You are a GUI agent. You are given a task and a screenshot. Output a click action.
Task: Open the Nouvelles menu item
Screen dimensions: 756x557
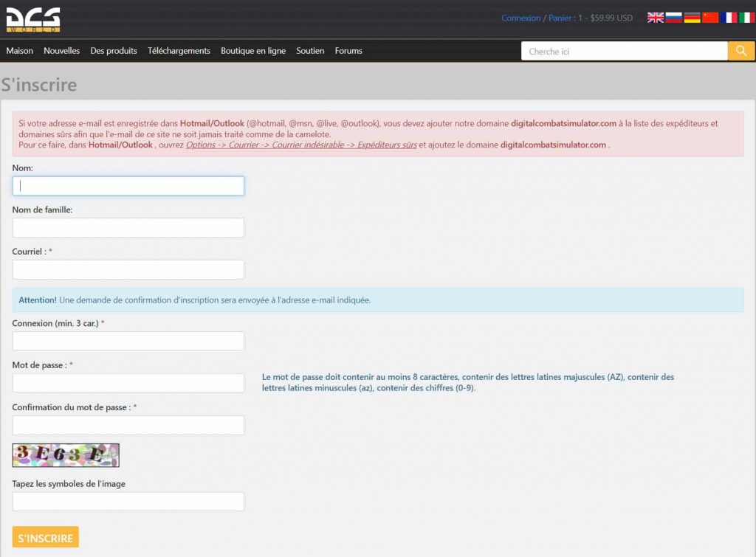click(62, 51)
